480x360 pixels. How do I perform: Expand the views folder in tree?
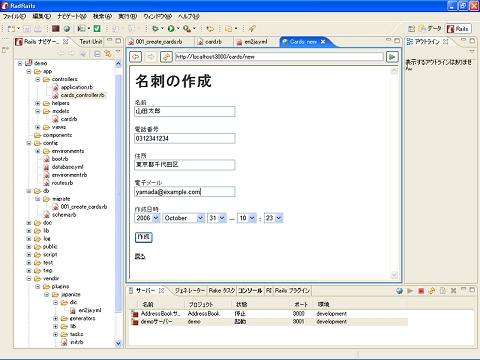[x=38, y=127]
